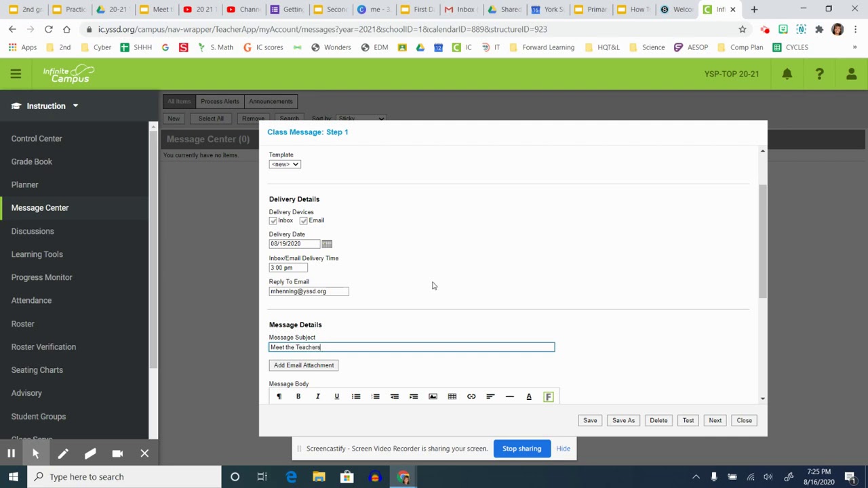The height and width of the screenshot is (488, 868).
Task: Pause the Screencastify recording
Action: pos(11,453)
